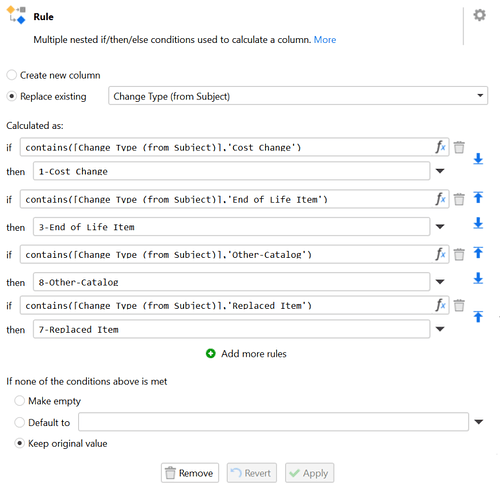Expand dropdown for '7-Replaced Item' value
Viewport: 500px width, 500px height.
[440, 329]
